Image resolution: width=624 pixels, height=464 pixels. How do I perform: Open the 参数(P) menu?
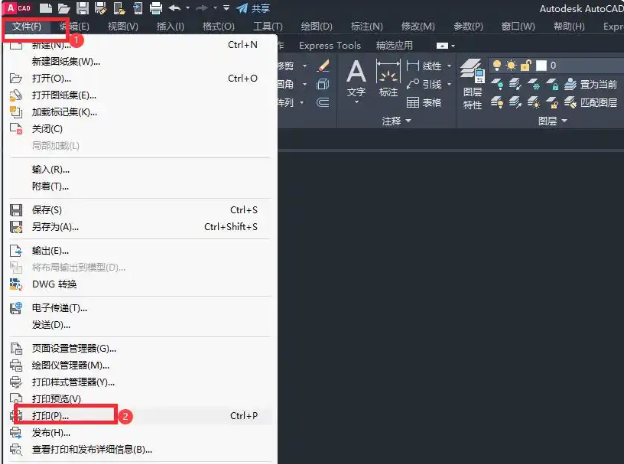click(x=468, y=27)
